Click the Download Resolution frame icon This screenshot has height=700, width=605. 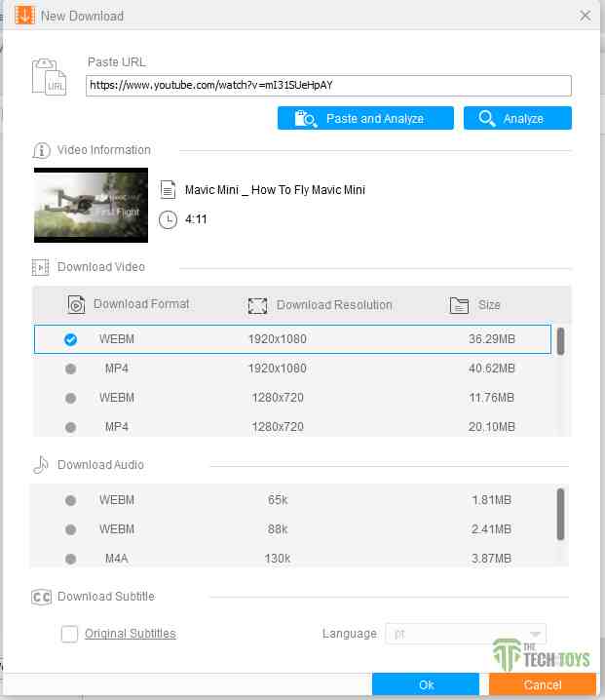coord(257,306)
